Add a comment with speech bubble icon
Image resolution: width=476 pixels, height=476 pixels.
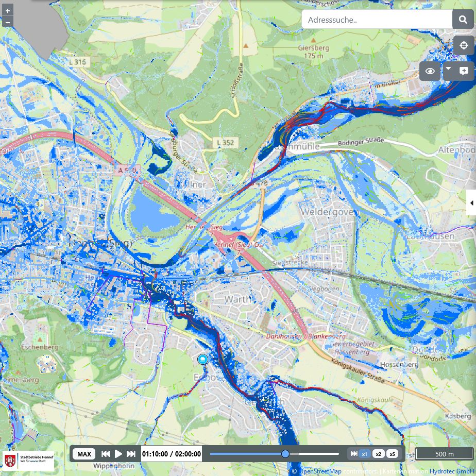464,71
